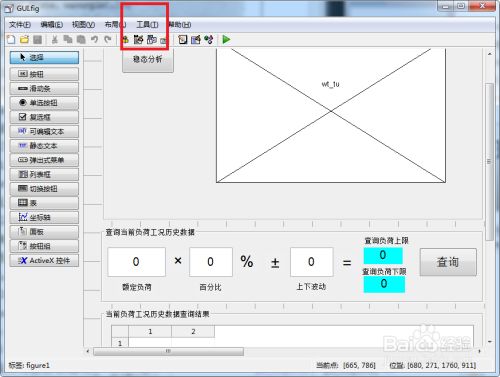Open the Align Objects tool

(x=125, y=40)
